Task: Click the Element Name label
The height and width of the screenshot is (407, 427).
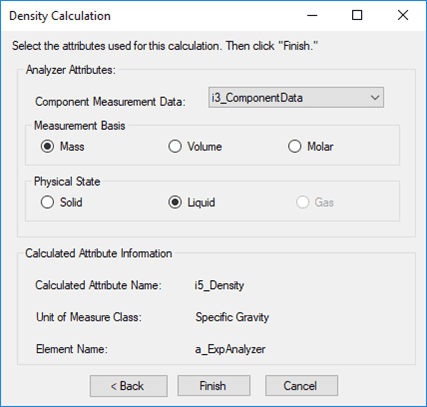Action: [72, 349]
